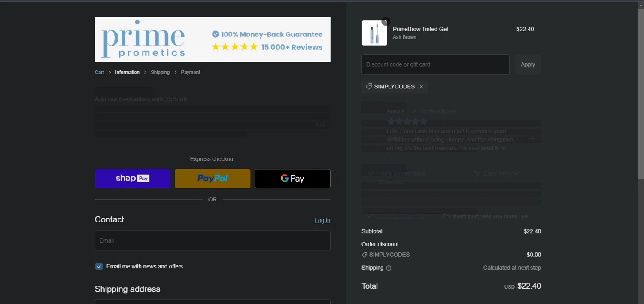Click the Order discount label
Viewport: 644px width, 304px height.
pyautogui.click(x=380, y=244)
